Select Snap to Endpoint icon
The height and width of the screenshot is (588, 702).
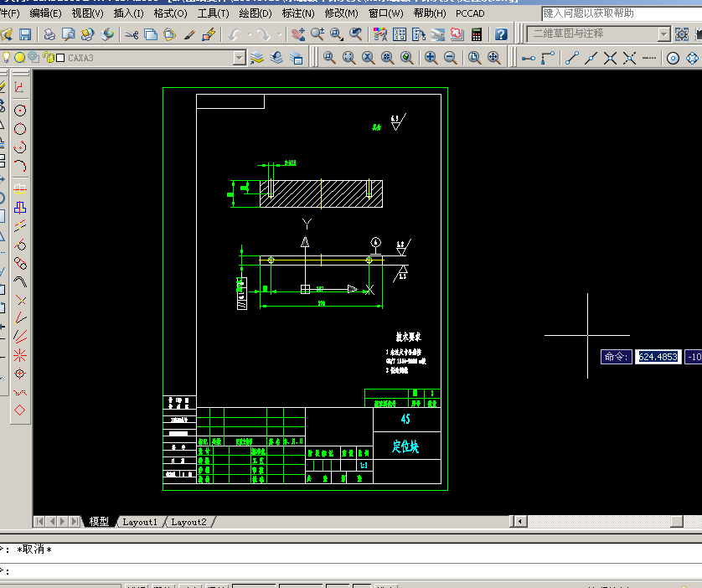coord(572,58)
